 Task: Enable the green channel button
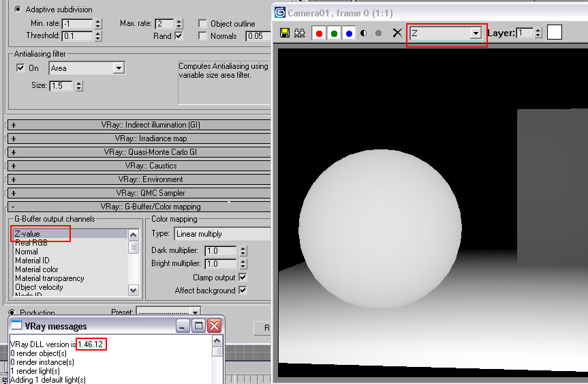click(334, 33)
